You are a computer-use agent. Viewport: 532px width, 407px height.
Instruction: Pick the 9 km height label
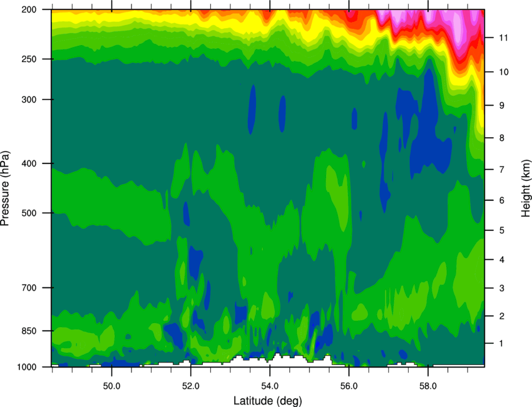click(502, 105)
